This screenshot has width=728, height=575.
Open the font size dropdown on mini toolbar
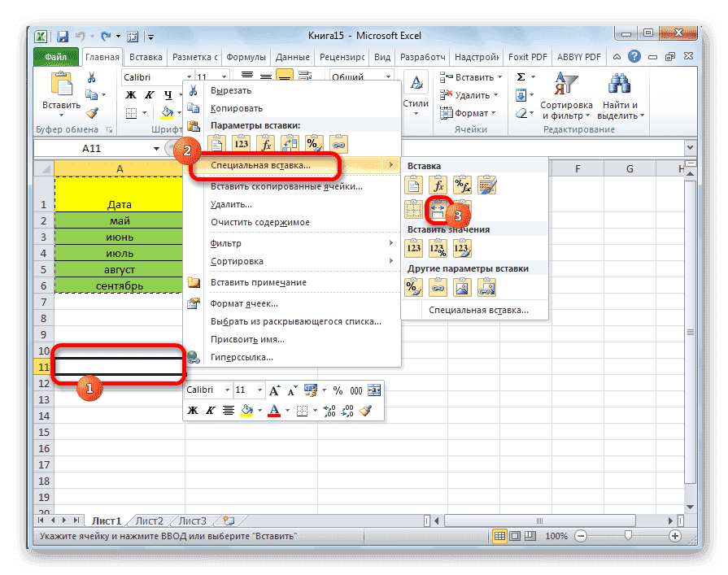(x=259, y=390)
